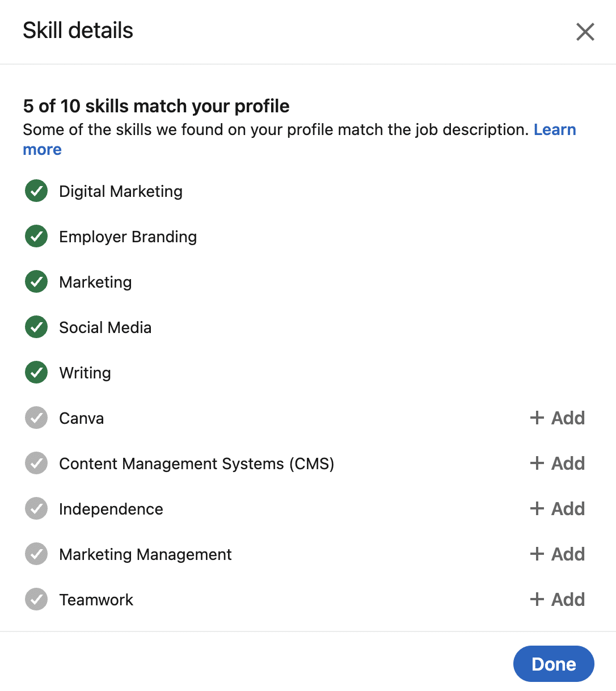Viewport: 616px width, 691px height.
Task: Click the blue Done button
Action: tap(553, 664)
